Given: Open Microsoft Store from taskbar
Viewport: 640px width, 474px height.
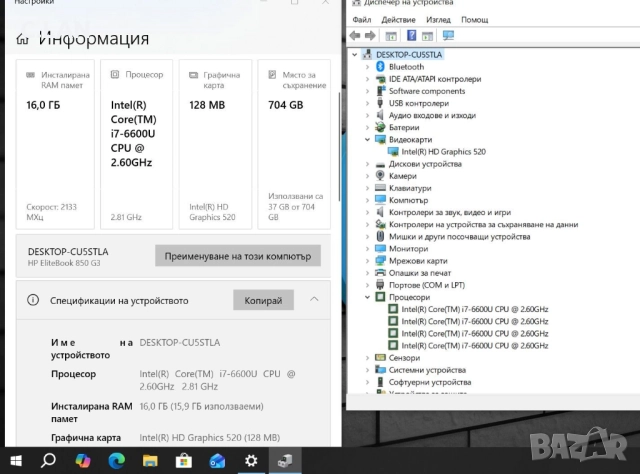Looking at the screenshot, I should point(184,461).
